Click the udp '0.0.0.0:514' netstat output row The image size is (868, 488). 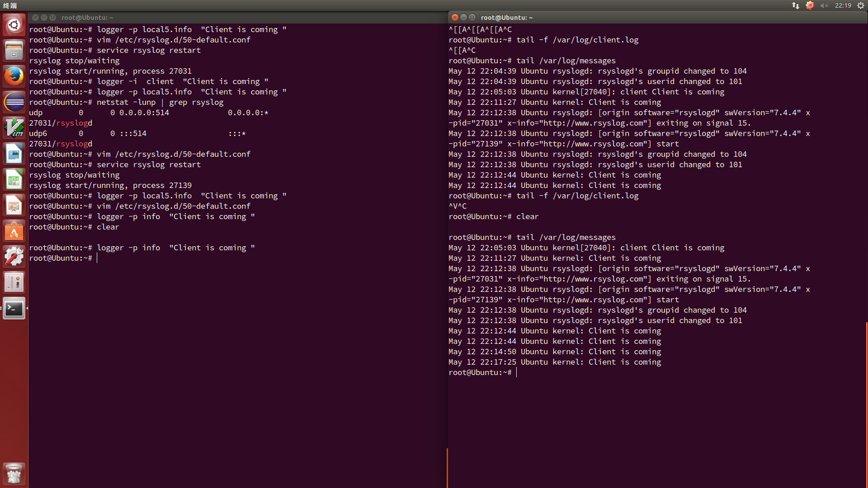click(x=149, y=113)
